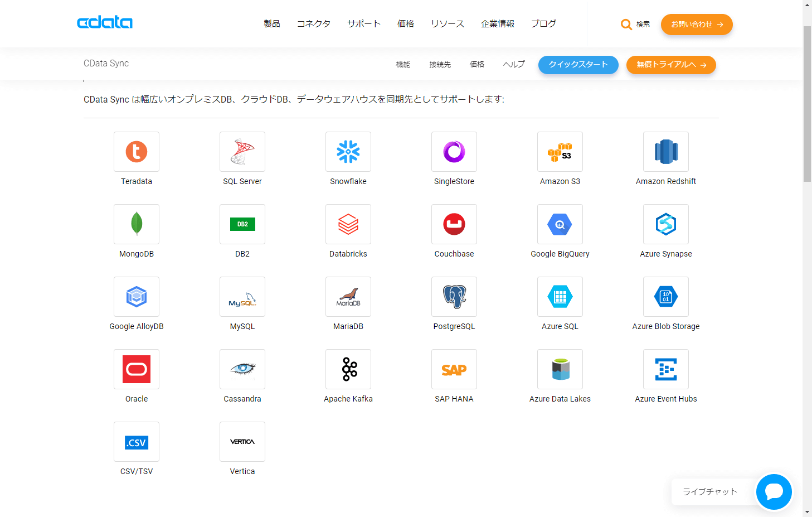Click the Google BigQuery text label
This screenshot has width=812, height=517.
(560, 254)
